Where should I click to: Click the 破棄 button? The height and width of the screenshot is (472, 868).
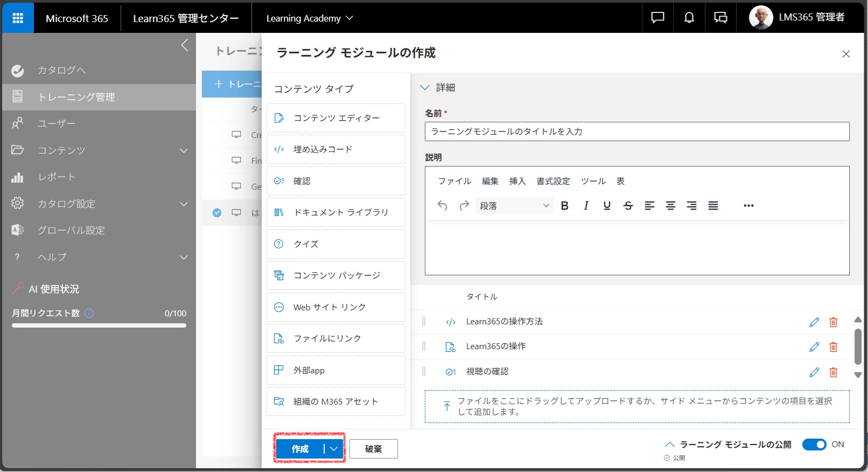click(x=374, y=449)
